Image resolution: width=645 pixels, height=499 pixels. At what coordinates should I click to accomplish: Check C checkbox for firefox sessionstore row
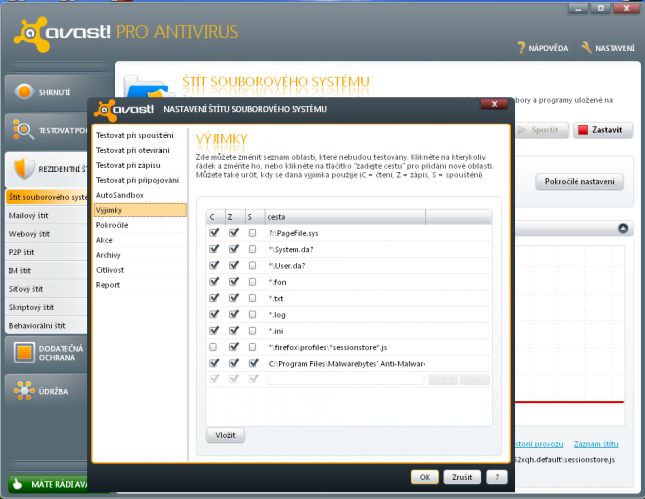click(213, 347)
